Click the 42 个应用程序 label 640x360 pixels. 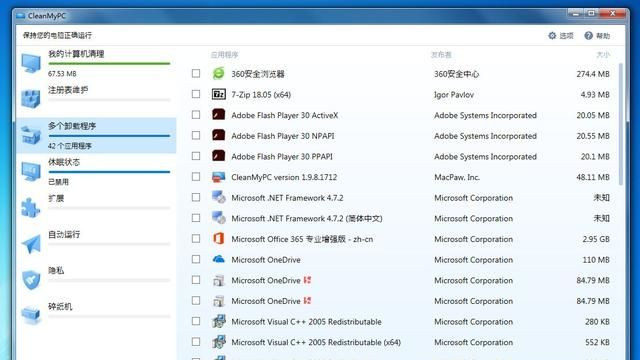(70, 146)
